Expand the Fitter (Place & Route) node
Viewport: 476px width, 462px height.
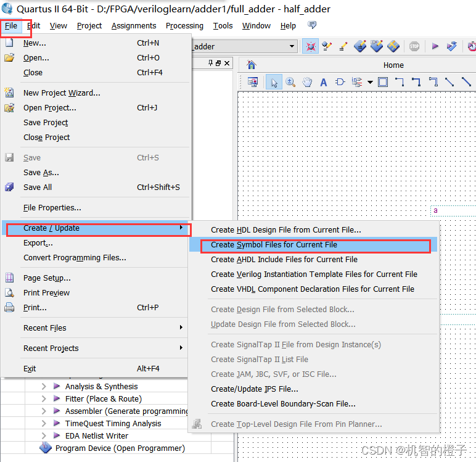pos(44,399)
